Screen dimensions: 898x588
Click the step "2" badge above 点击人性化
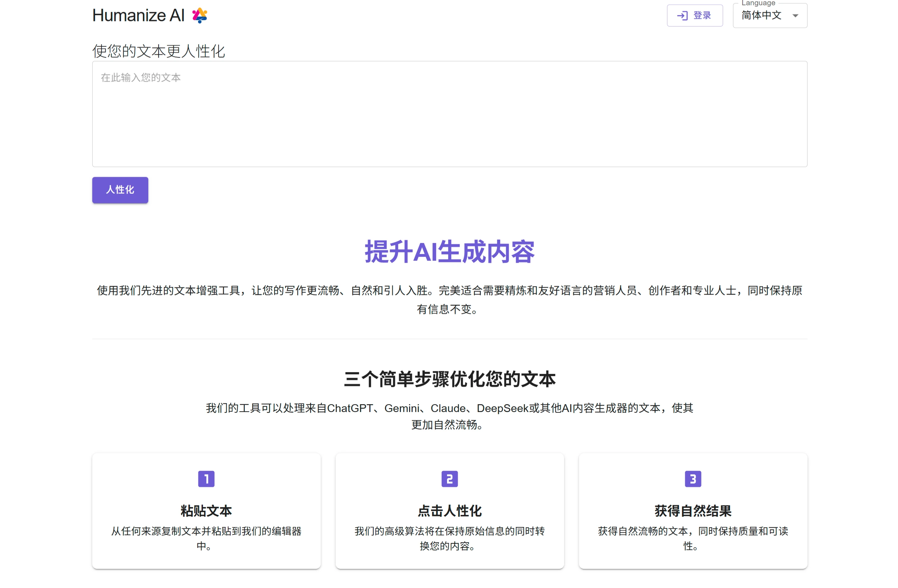tap(450, 479)
